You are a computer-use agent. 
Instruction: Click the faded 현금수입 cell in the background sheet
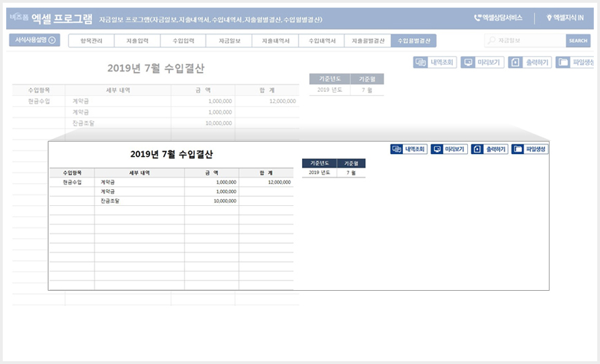coord(39,101)
